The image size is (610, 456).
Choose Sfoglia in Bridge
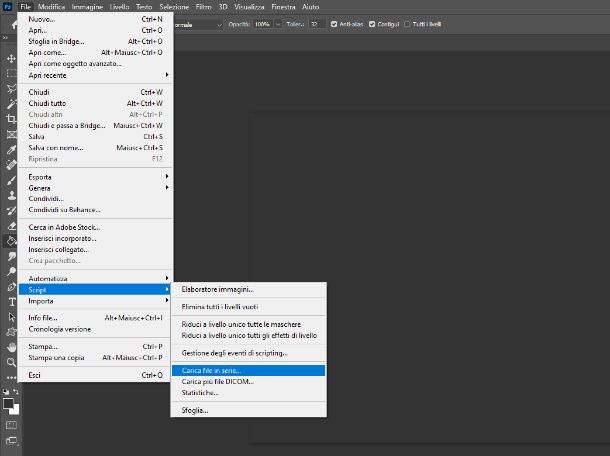point(95,41)
